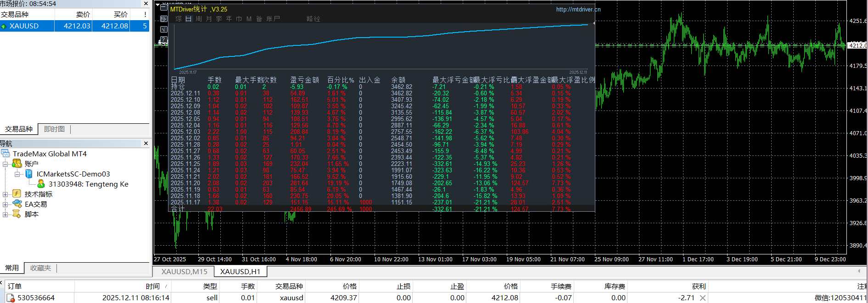The image size is (868, 303).
Task: Collapse the ICMarketsSC-Demo03 node
Action: pyautogui.click(x=17, y=174)
